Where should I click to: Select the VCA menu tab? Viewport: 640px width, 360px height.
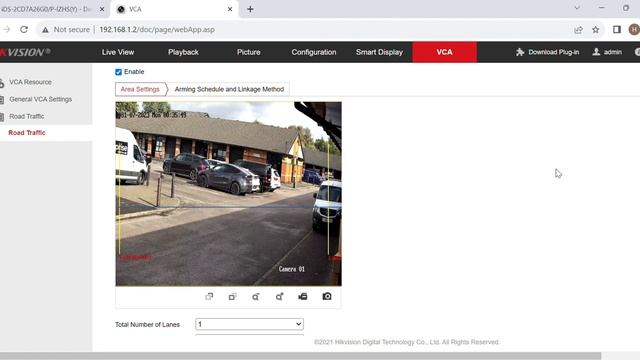coord(444,52)
